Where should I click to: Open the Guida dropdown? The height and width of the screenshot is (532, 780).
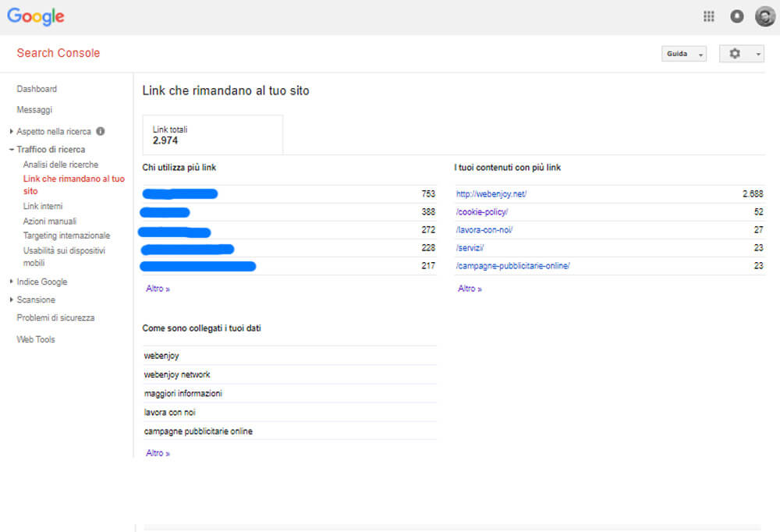(683, 54)
